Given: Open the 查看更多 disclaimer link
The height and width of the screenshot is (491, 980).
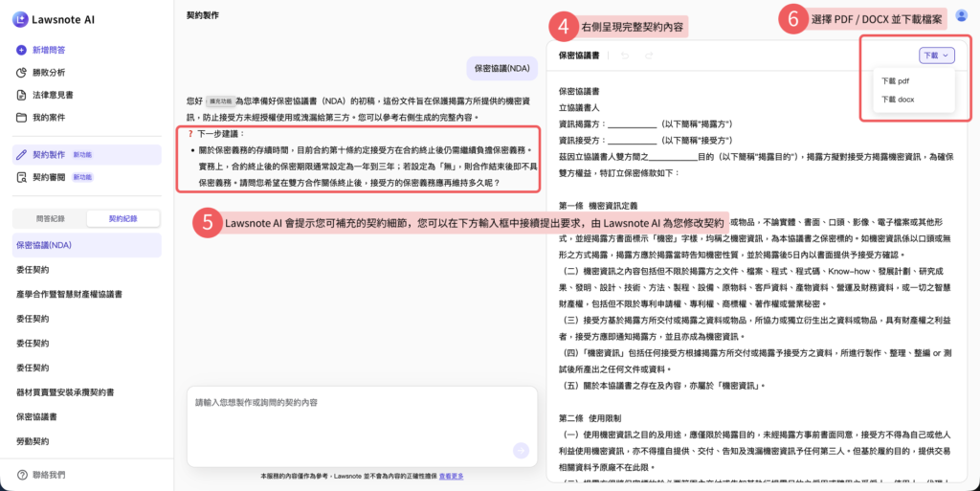Looking at the screenshot, I should 452,476.
